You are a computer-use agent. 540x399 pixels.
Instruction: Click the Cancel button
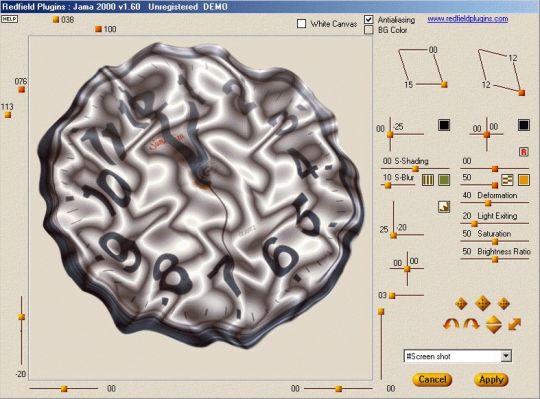tap(432, 379)
